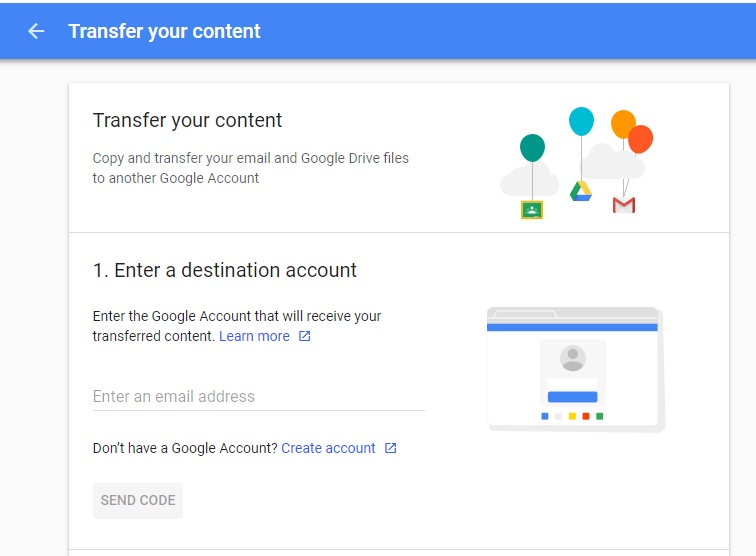Viewport: 756px width, 556px height.
Task: Click the Google Classroom icon
Action: 532,210
